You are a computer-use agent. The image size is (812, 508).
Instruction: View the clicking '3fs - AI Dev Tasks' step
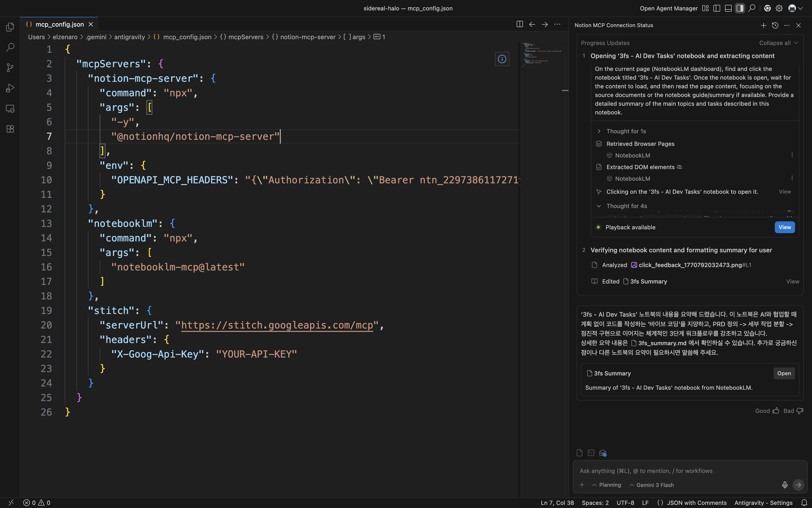tap(785, 192)
